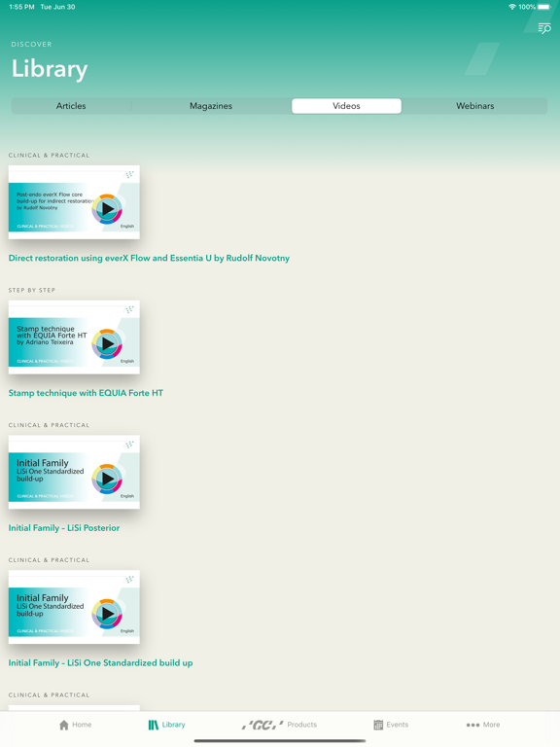Play the Stamp technique EQUIA Forte video
Viewport: 560px width, 747px height.
(x=108, y=343)
